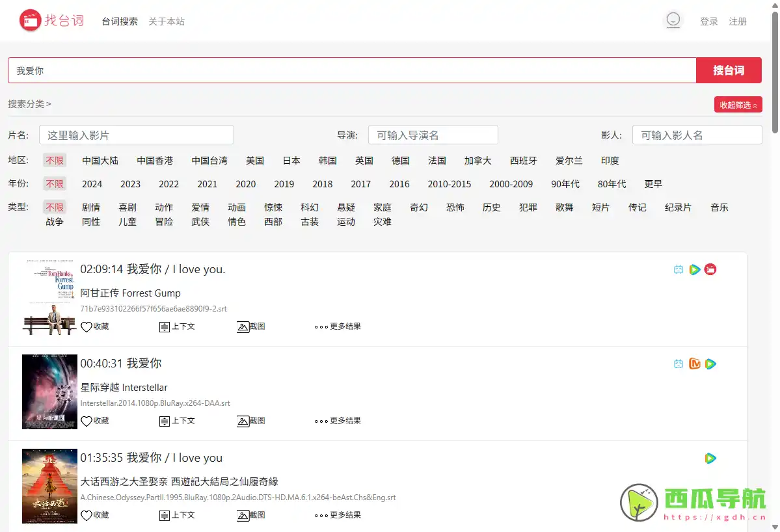
Task: Expand the 搜索分类 section
Action: tap(29, 103)
